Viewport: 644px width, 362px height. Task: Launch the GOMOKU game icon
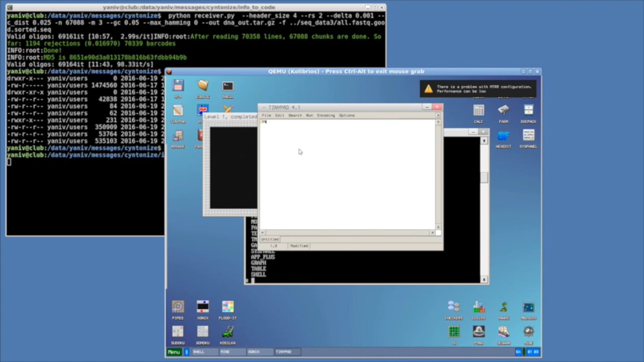[x=203, y=331]
